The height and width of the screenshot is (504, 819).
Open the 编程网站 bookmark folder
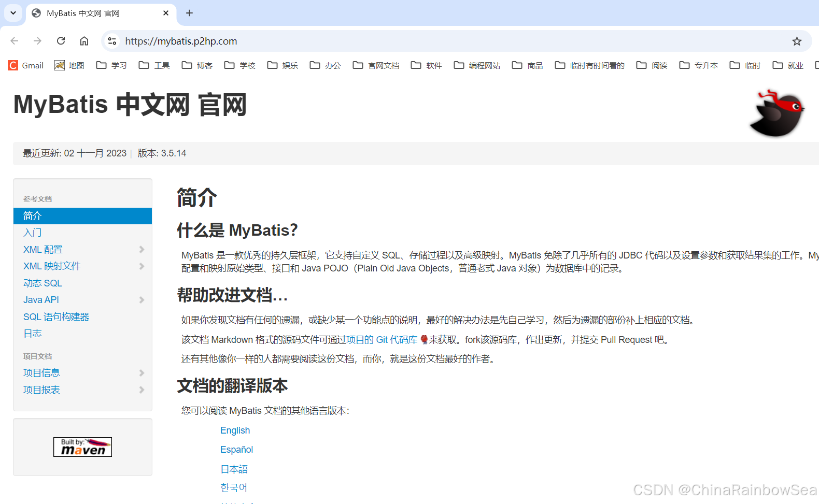(x=477, y=65)
